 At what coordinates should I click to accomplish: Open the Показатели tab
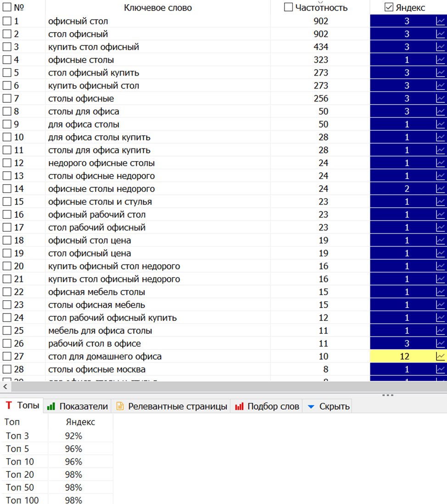point(78,406)
